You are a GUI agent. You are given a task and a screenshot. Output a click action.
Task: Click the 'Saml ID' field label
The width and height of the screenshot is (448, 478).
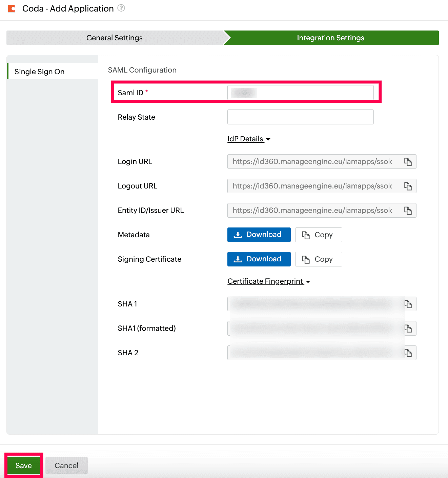130,93
